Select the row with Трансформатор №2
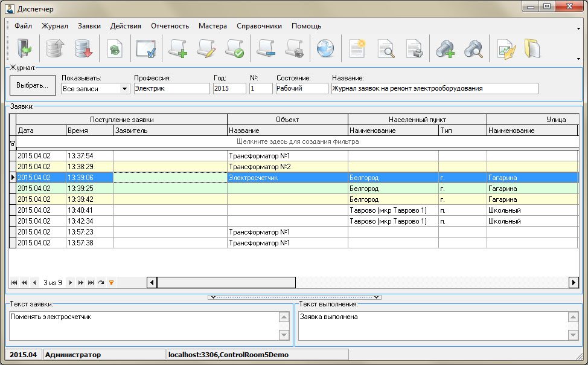Viewport: 588px width, 365px height. [x=260, y=167]
